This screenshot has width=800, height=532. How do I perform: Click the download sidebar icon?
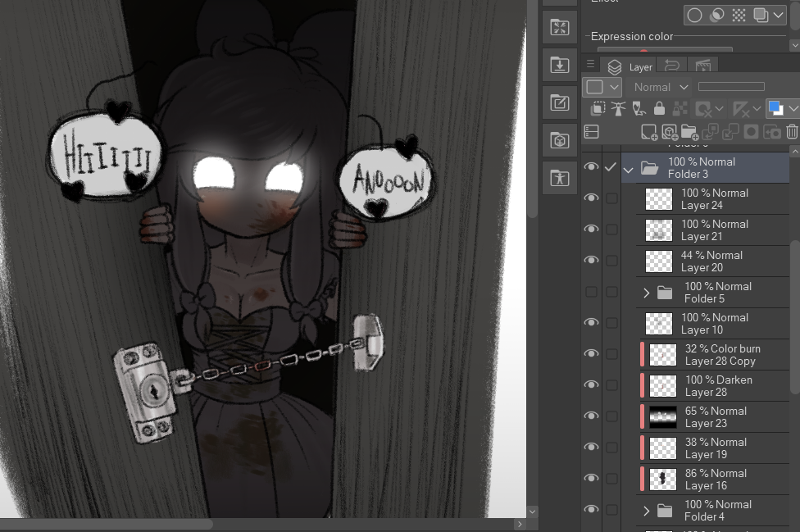560,65
